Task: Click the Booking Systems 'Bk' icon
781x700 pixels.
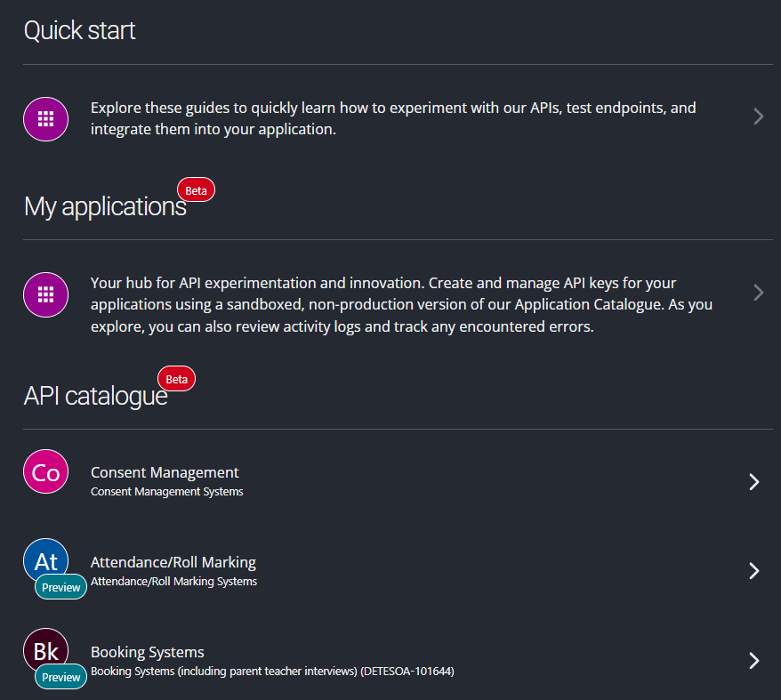Action: (x=46, y=649)
